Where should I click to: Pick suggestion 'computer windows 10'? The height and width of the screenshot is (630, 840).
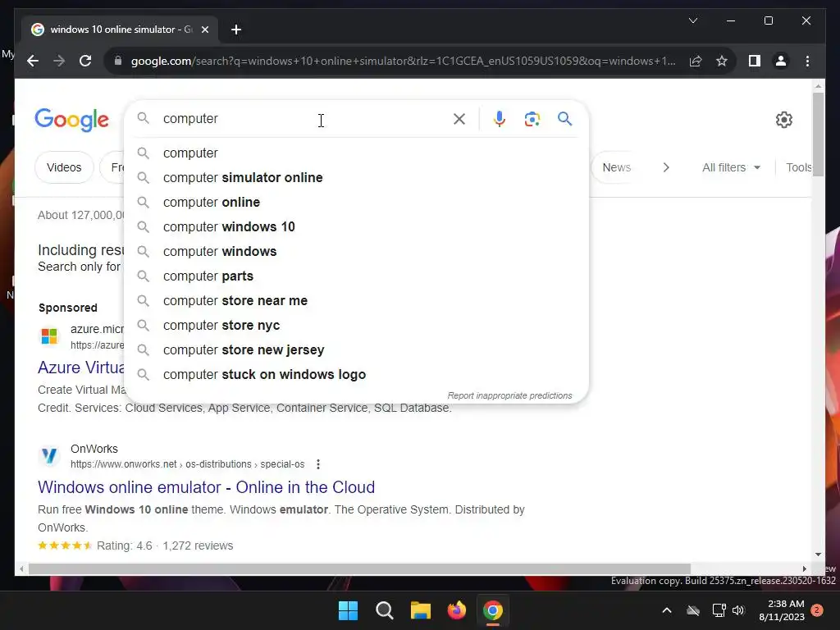click(x=356, y=227)
